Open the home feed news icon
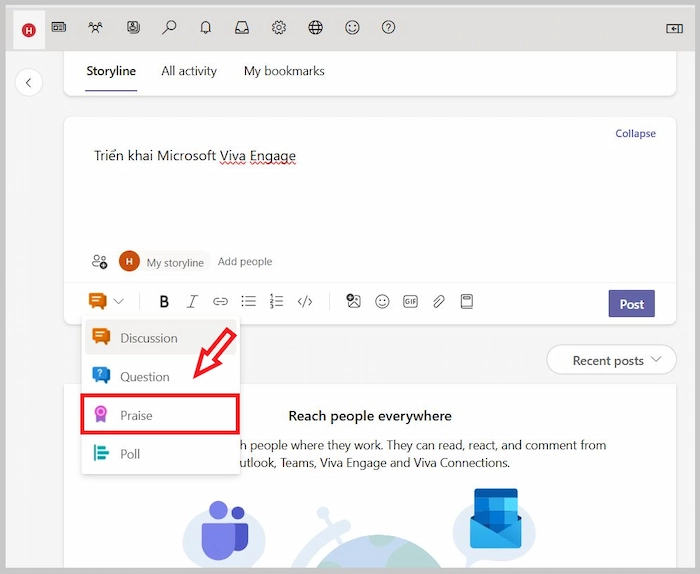The height and width of the screenshot is (574, 700). pos(59,28)
